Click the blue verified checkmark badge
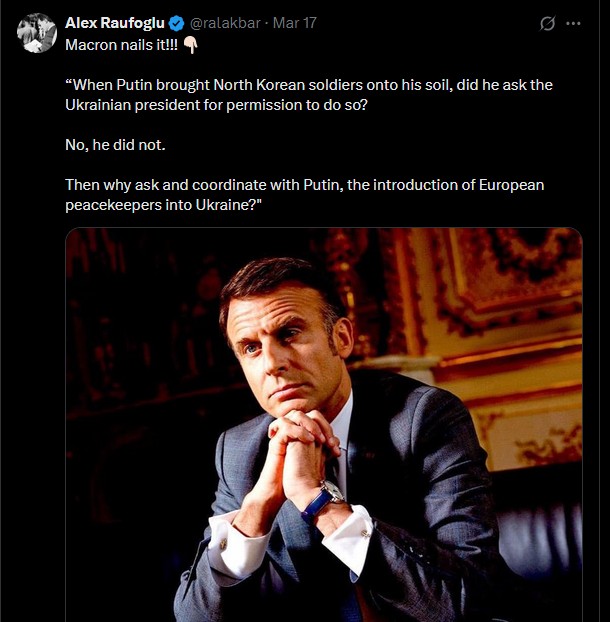Image resolution: width=610 pixels, height=622 pixels. [x=176, y=23]
